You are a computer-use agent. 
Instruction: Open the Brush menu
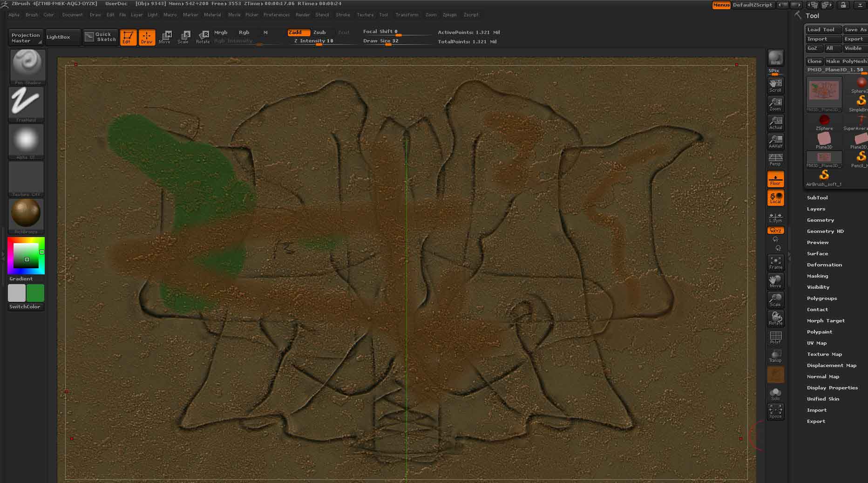pyautogui.click(x=32, y=15)
